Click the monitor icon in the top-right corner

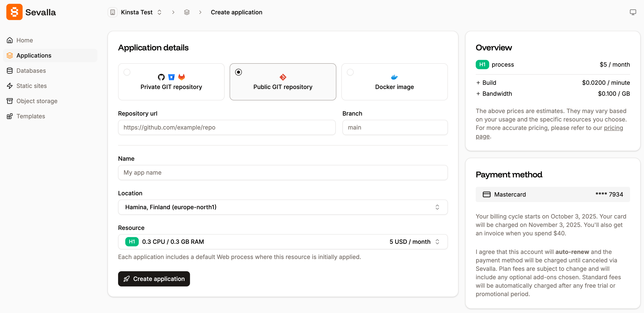pyautogui.click(x=633, y=12)
